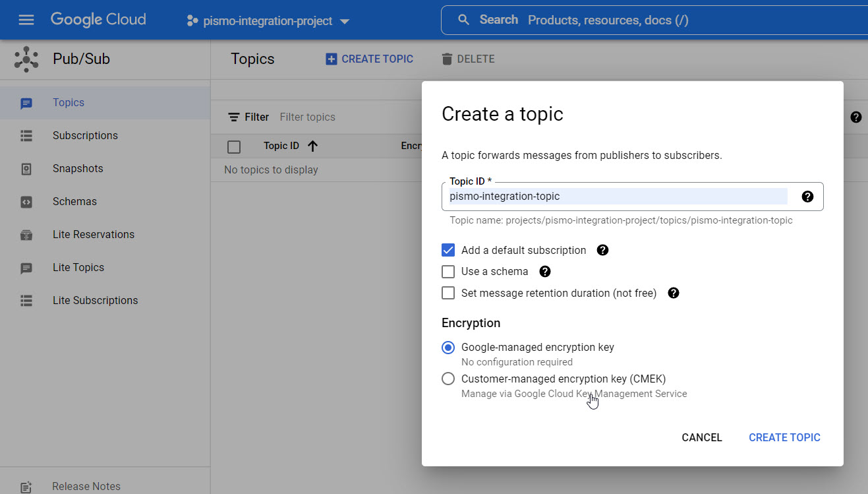Click the Filter icon in topics table
Image resolution: width=868 pixels, height=494 pixels.
point(234,117)
